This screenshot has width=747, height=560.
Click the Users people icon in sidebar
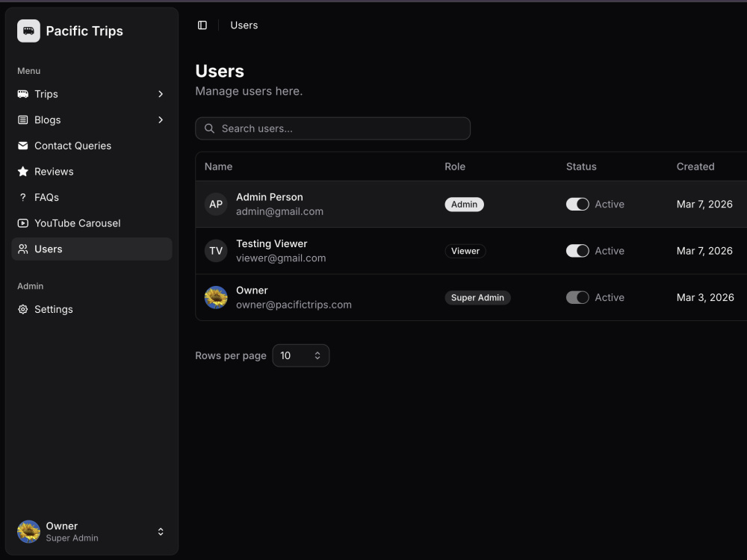pos(23,249)
